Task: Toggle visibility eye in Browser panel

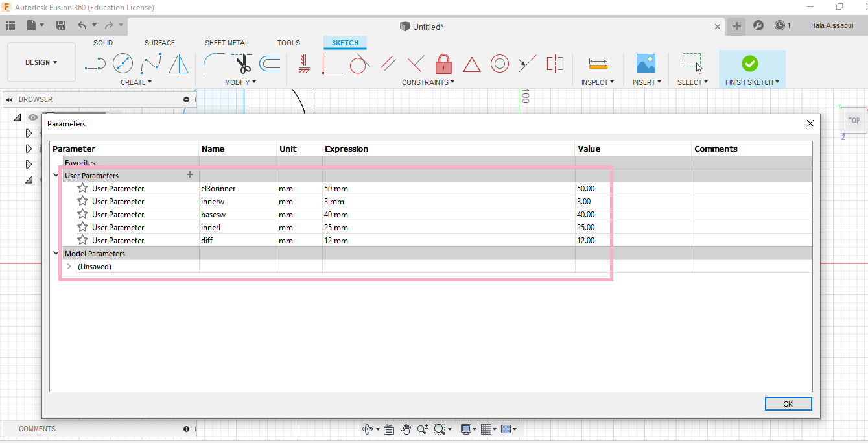Action: click(33, 117)
